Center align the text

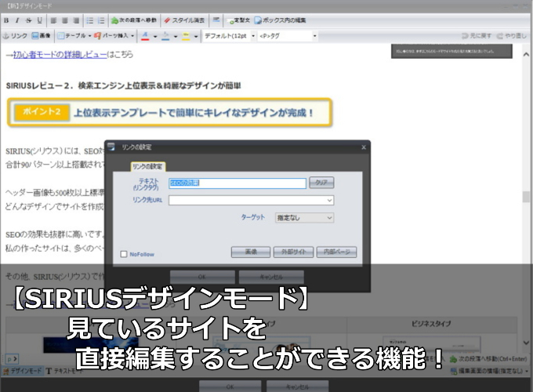click(64, 20)
